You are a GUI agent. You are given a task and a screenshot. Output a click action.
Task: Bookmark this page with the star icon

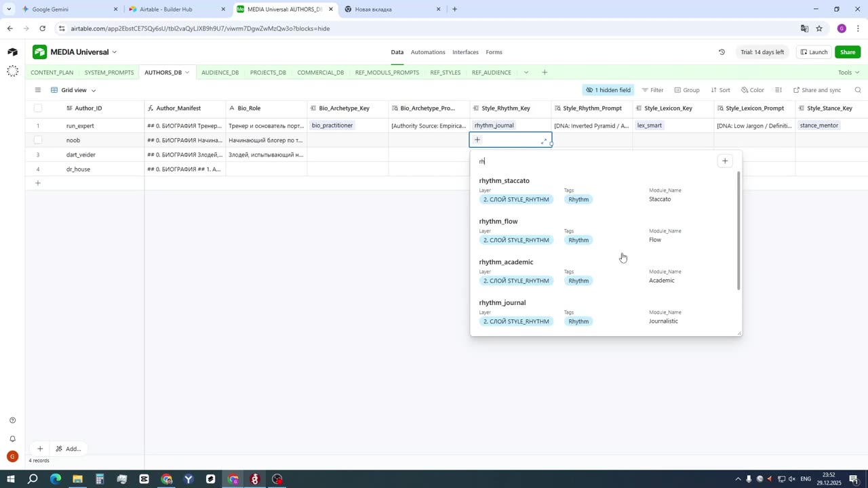(819, 28)
